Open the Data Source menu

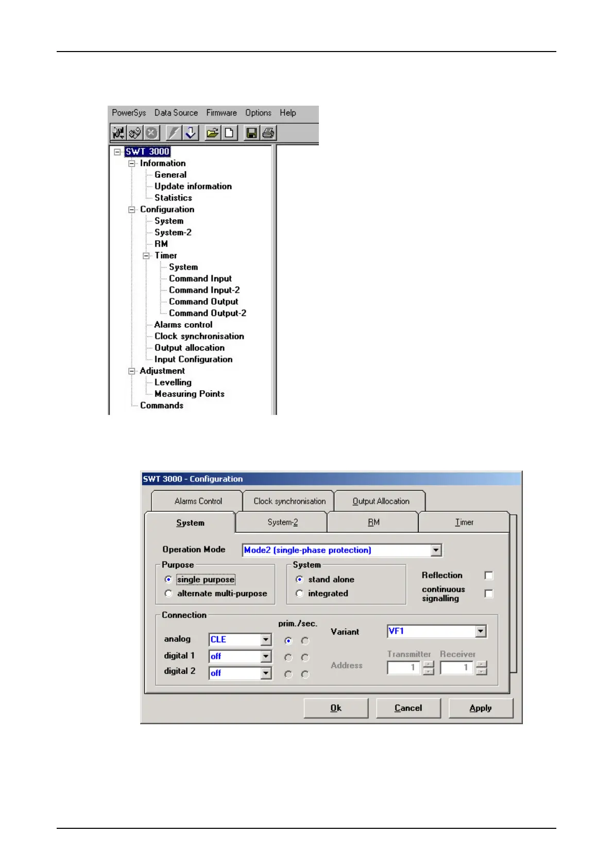point(176,113)
